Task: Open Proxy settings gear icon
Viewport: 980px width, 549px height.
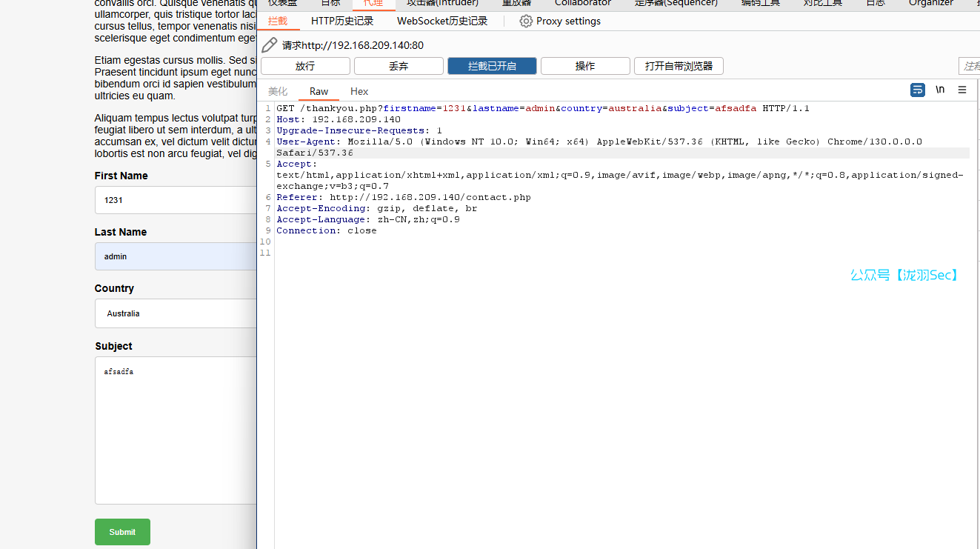Action: point(526,21)
